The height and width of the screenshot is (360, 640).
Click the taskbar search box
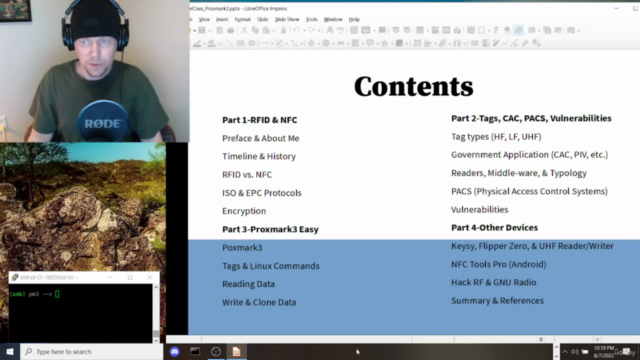91,351
